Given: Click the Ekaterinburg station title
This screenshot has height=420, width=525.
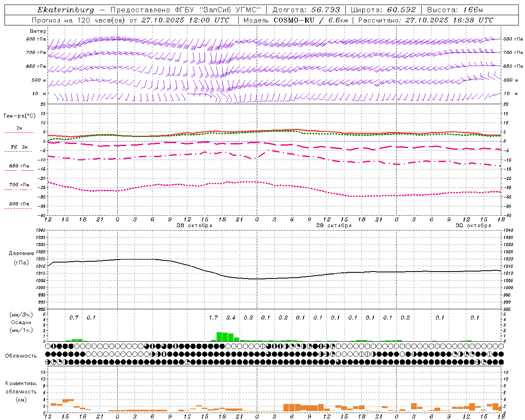Looking at the screenshot, I should [66, 10].
